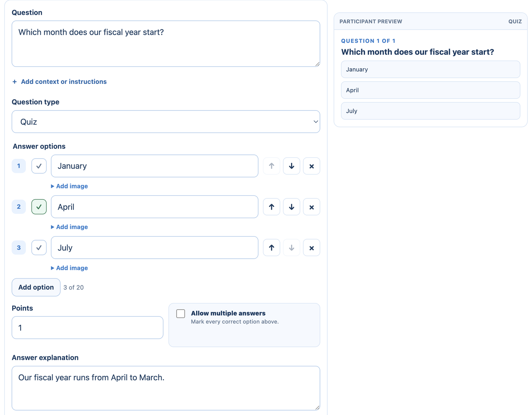The height and width of the screenshot is (415, 532).
Task: Select April in the participant preview
Action: (x=430, y=90)
